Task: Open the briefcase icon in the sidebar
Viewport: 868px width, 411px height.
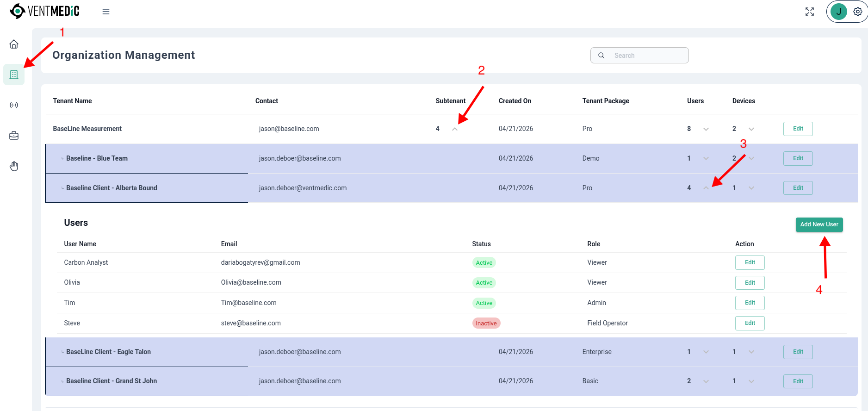Action: (14, 136)
